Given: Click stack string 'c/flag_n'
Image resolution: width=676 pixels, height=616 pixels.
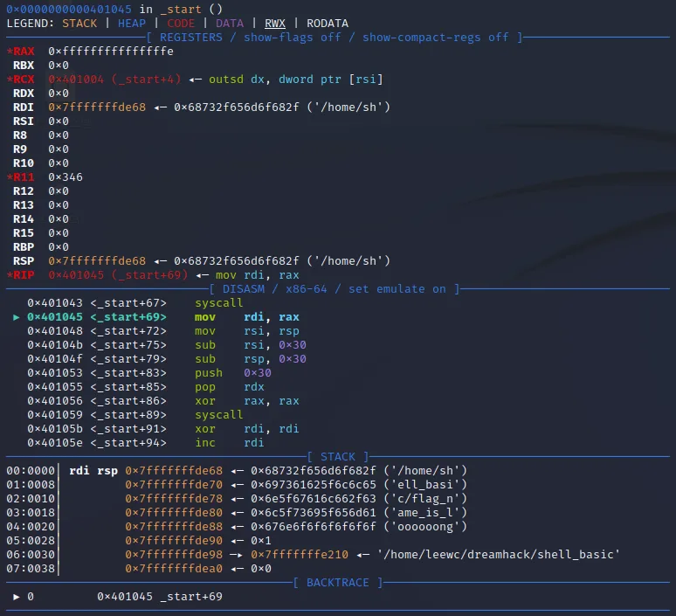Looking at the screenshot, I should [425, 499].
